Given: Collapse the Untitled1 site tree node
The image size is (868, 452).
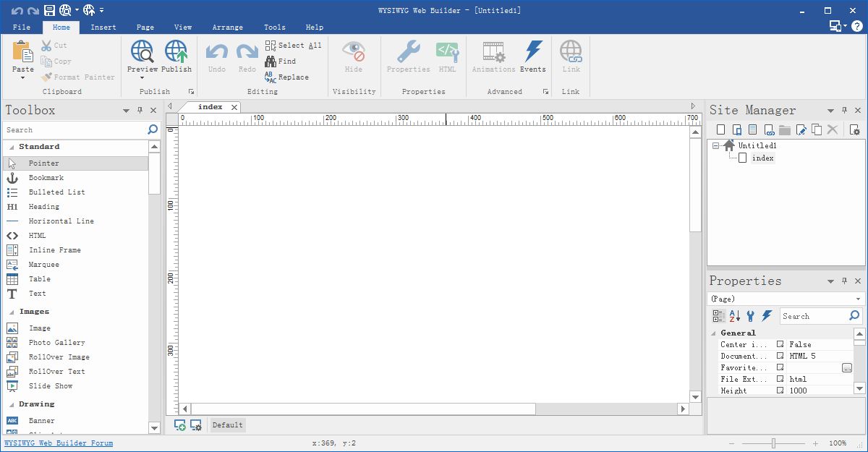Looking at the screenshot, I should click(716, 145).
